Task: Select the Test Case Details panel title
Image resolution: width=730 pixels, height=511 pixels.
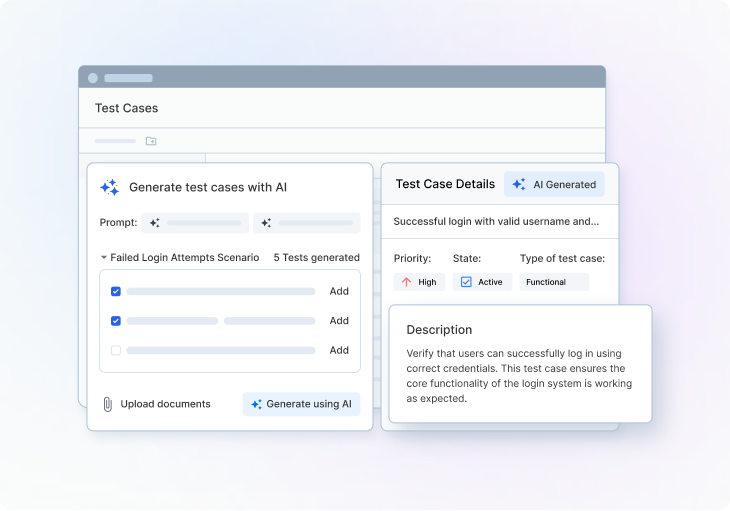Action: click(445, 184)
